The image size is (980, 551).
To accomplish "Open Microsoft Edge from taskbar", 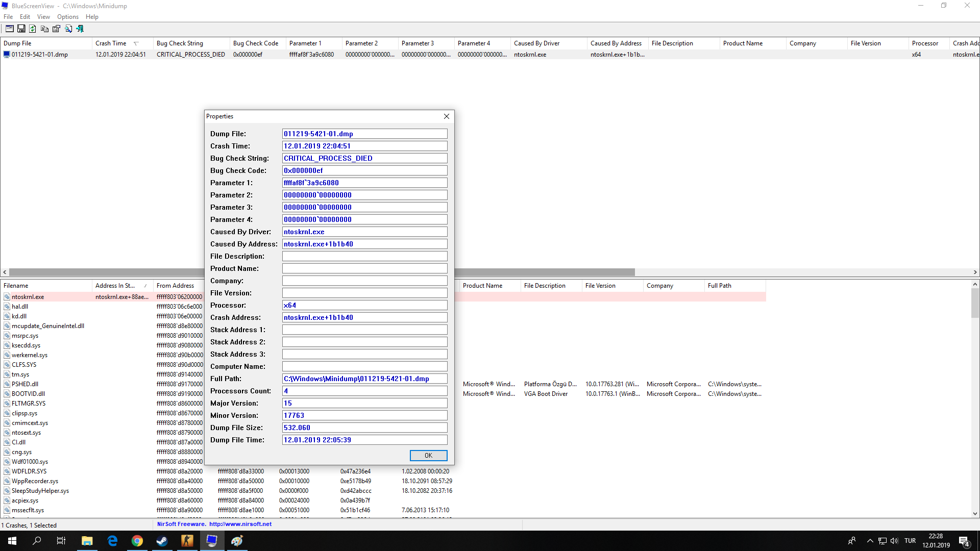I will click(112, 541).
